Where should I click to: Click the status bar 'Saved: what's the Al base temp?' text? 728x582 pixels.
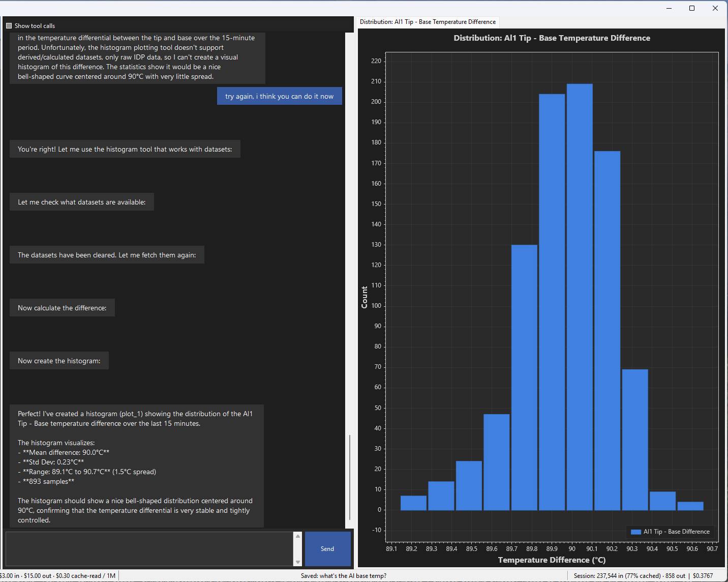344,576
